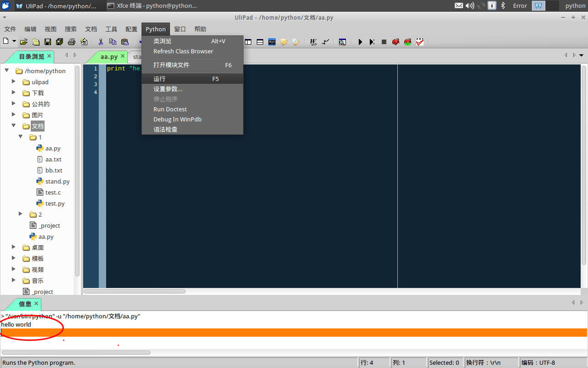Click the directory tree vertical scrollbar

pyautogui.click(x=77, y=170)
